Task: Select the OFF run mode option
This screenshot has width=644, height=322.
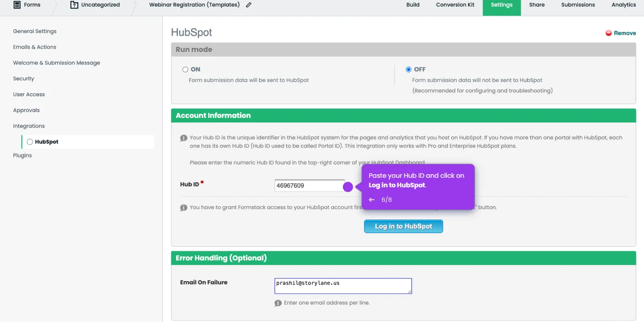Action: tap(409, 69)
